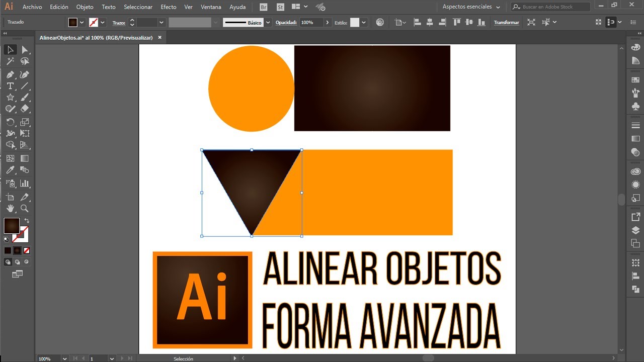Open the artboard number dropdown
This screenshot has height=362, width=644.
click(112, 358)
